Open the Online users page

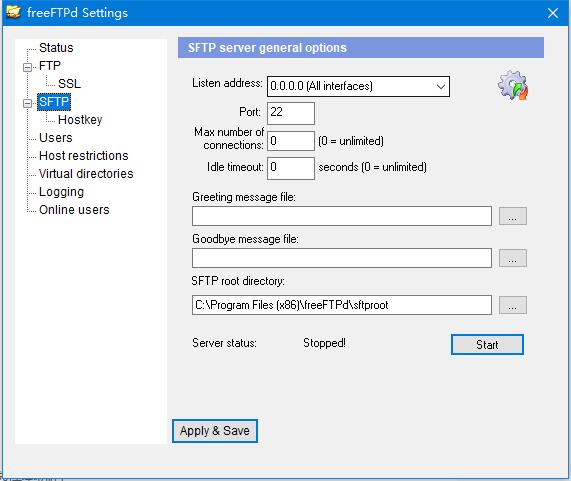pos(74,210)
